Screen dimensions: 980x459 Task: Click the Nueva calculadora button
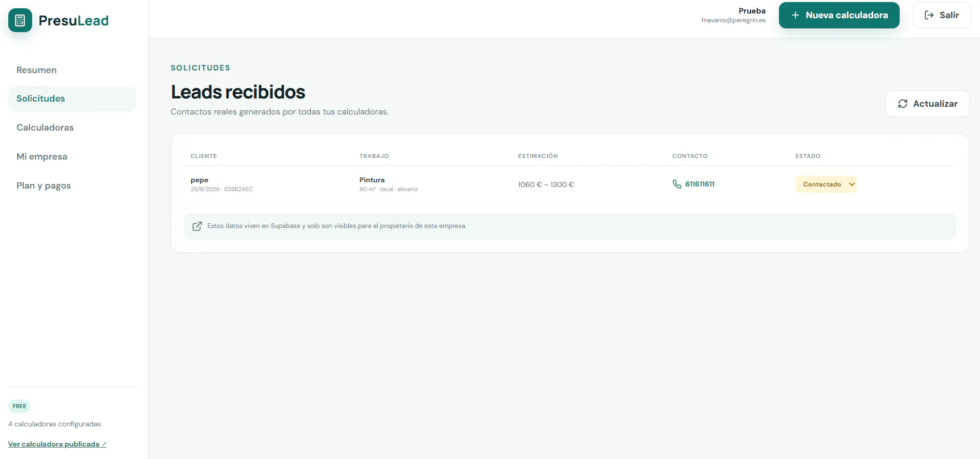(839, 15)
